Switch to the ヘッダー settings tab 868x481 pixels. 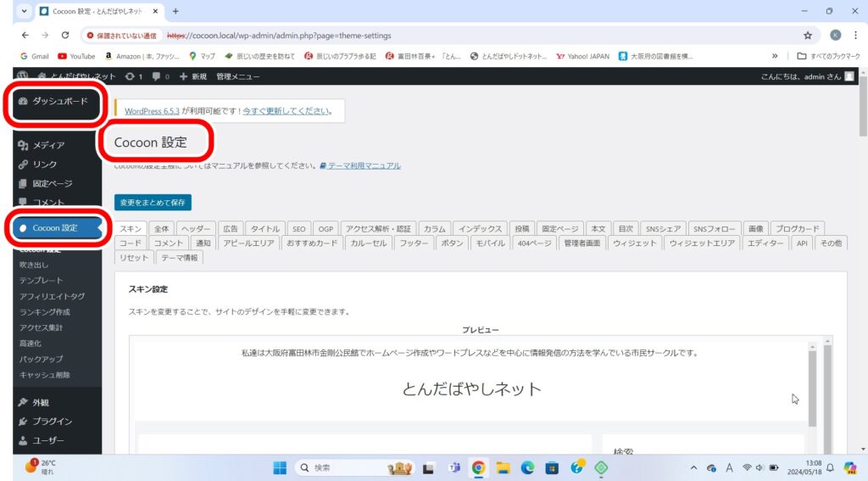click(x=197, y=228)
